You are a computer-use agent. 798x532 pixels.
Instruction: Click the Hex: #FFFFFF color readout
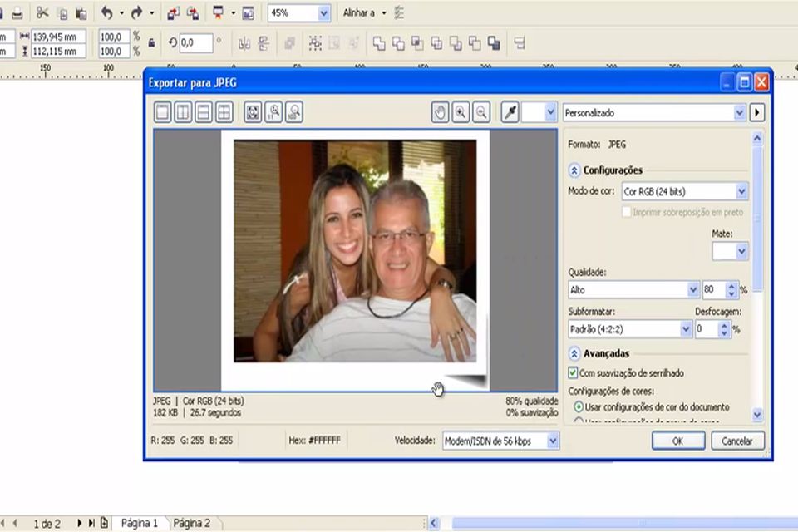(x=314, y=441)
